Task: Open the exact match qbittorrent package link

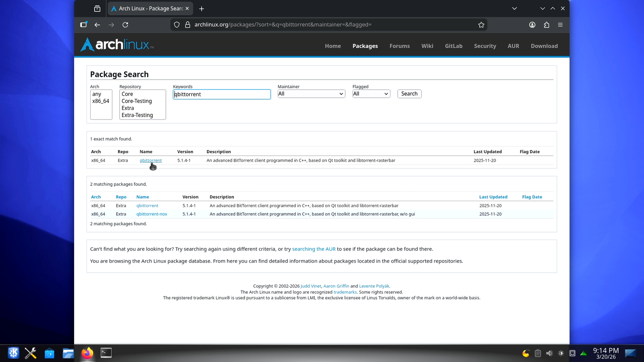Action: tap(151, 160)
